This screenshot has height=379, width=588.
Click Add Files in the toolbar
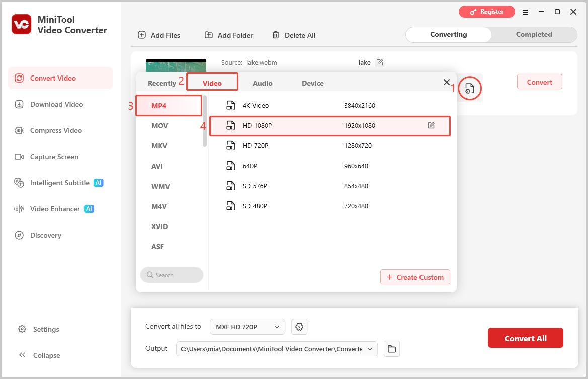coord(159,35)
